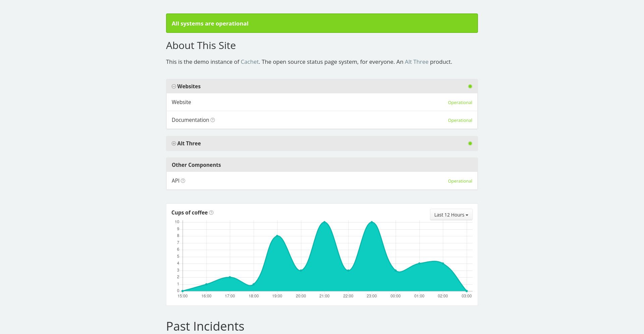Click Operational status of API
Screen dimensions: 644x334
pos(460,181)
